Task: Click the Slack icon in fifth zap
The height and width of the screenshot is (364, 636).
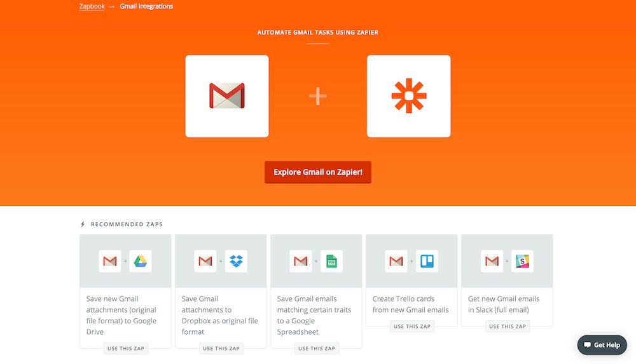Action: [x=522, y=261]
